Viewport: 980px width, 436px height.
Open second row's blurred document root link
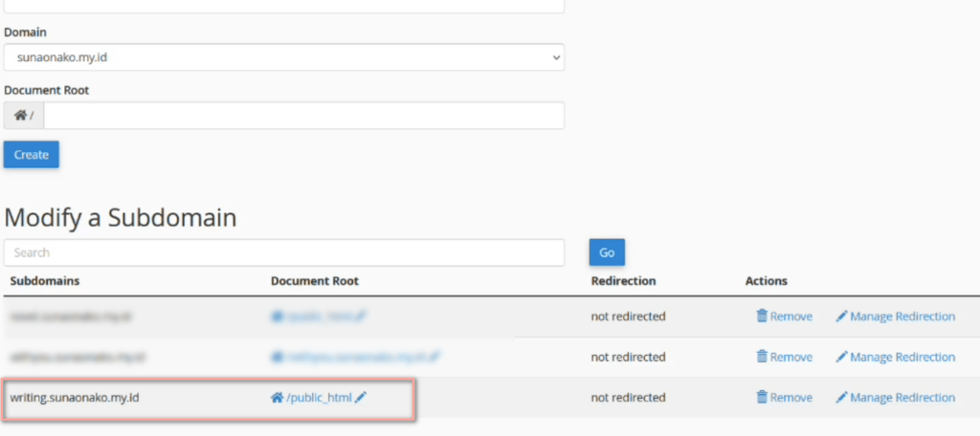(354, 357)
